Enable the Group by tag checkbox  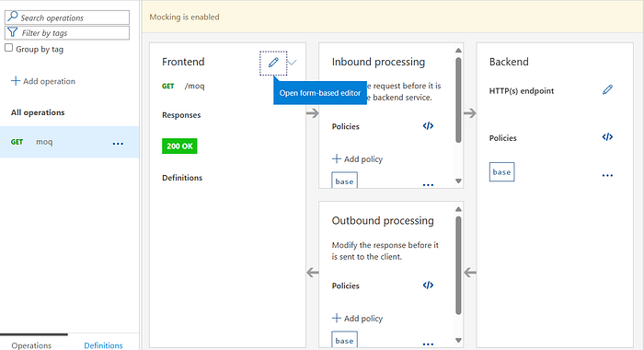[x=8, y=48]
